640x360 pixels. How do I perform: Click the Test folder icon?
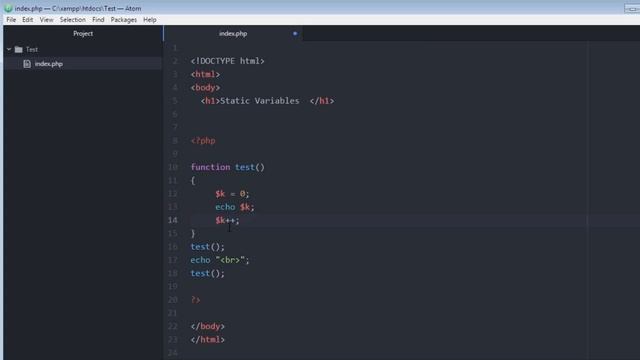coord(18,49)
